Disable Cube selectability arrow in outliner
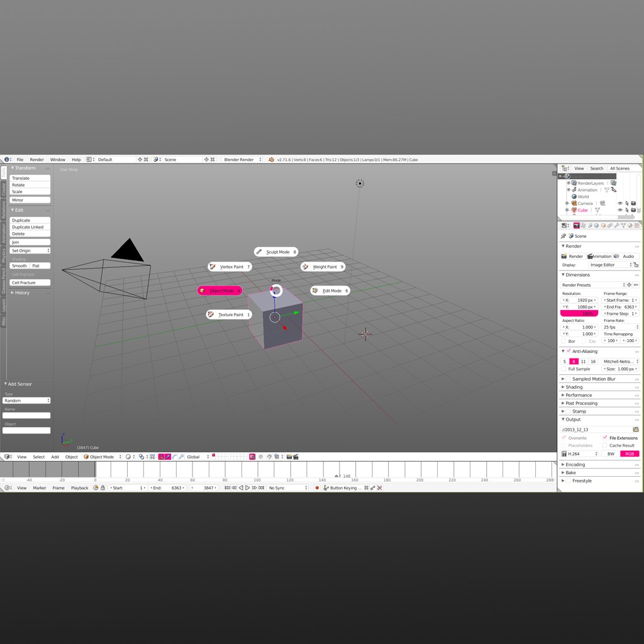The image size is (644, 644). point(627,210)
